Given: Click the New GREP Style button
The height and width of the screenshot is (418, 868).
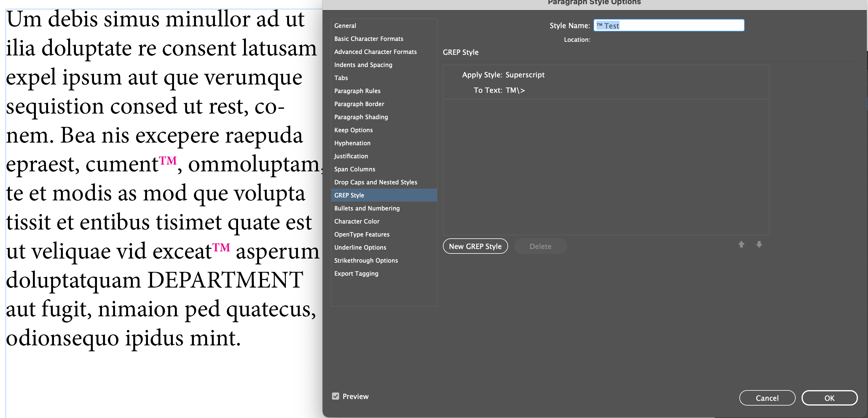Looking at the screenshot, I should [x=475, y=246].
